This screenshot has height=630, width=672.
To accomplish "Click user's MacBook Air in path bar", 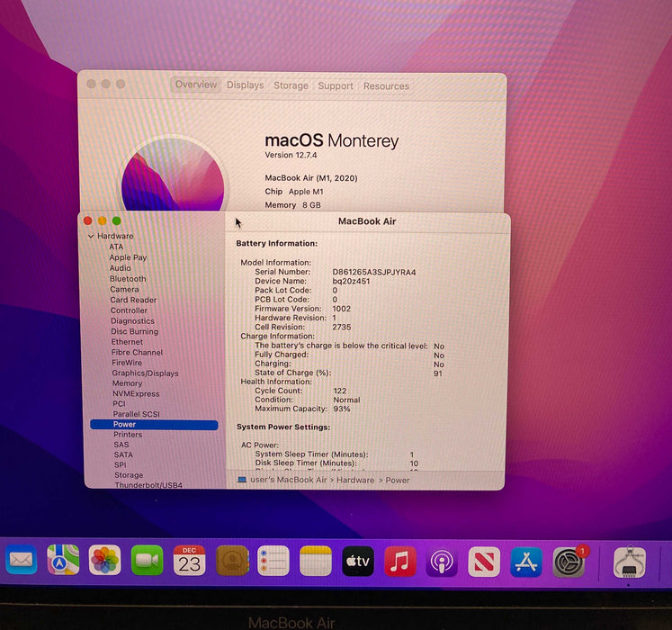I will tap(289, 480).
